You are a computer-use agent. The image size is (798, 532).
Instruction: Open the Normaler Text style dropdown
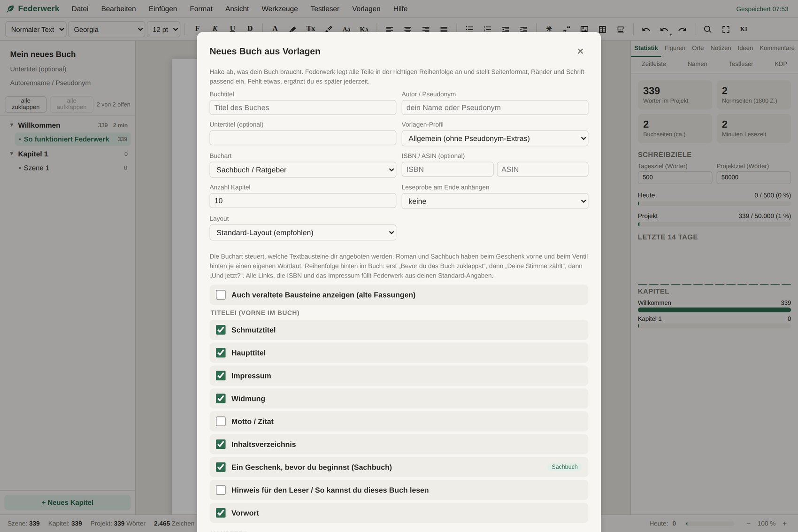tap(36, 29)
